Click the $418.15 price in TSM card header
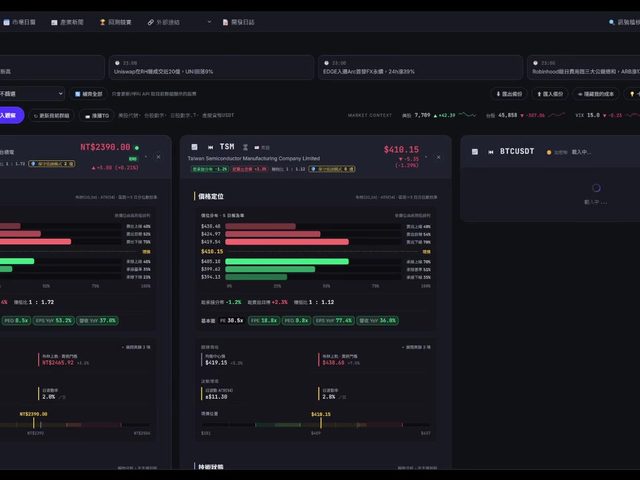 pyautogui.click(x=401, y=149)
